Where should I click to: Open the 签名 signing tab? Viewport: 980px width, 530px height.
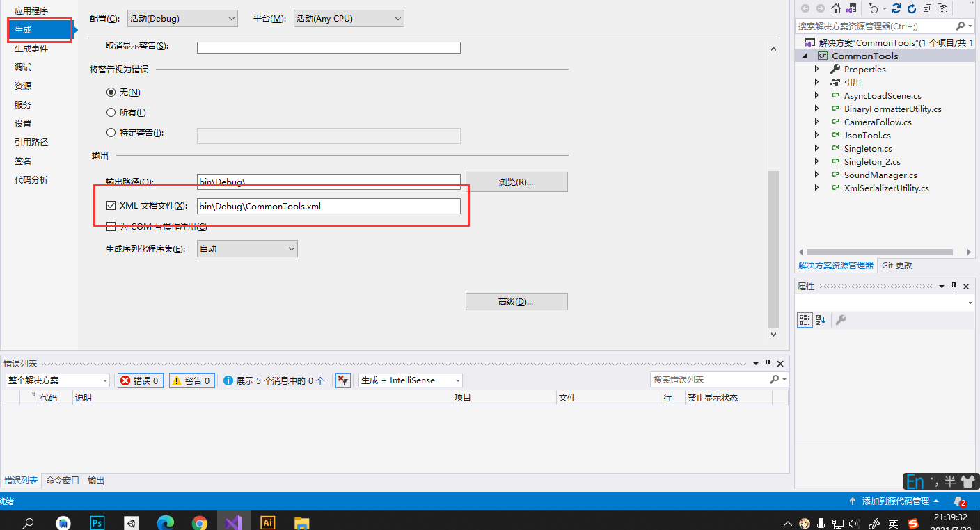(x=23, y=161)
